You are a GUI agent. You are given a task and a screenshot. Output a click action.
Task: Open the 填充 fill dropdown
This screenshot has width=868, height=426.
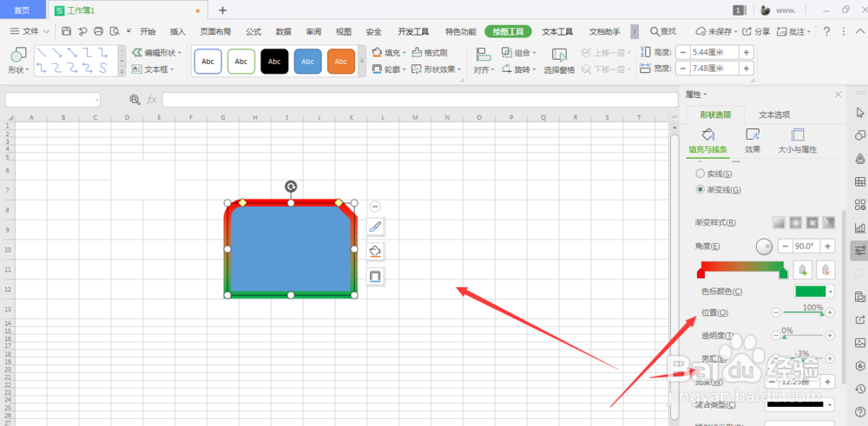coord(389,53)
